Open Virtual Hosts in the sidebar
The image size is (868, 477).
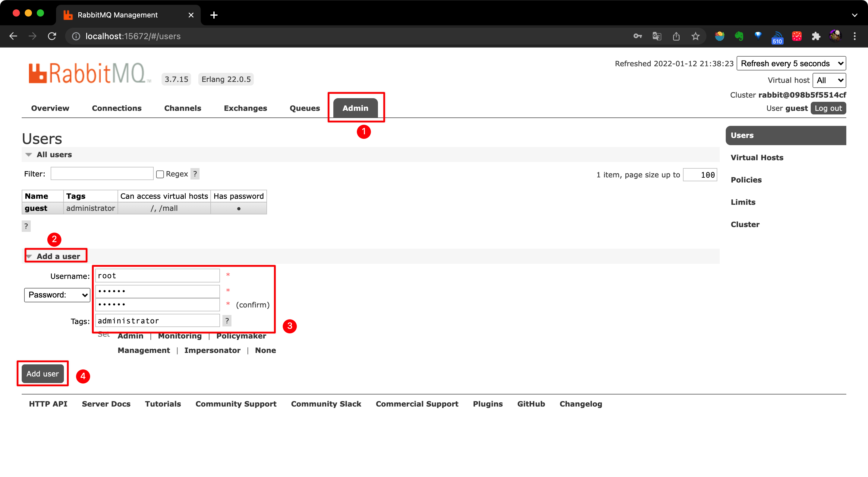tap(757, 157)
